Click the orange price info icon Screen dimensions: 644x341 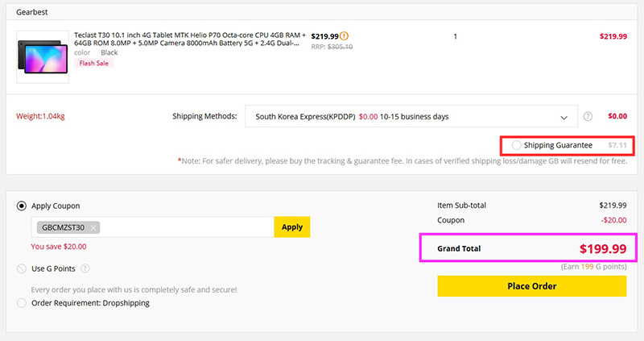(345, 36)
